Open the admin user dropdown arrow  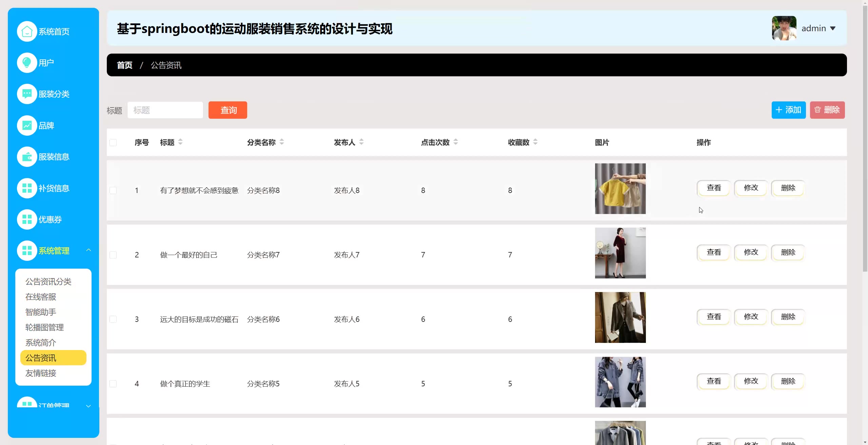click(833, 28)
